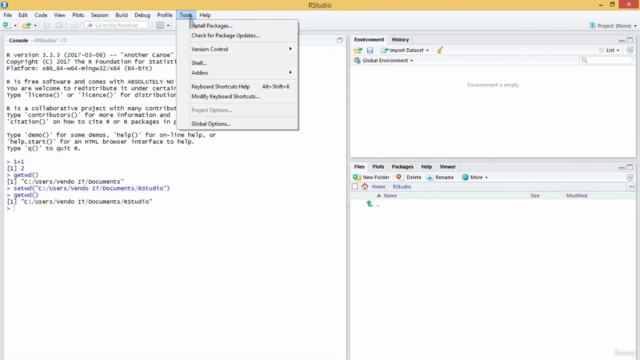Refresh the Environment pane
The height and width of the screenshot is (360, 640).
pyautogui.click(x=630, y=50)
